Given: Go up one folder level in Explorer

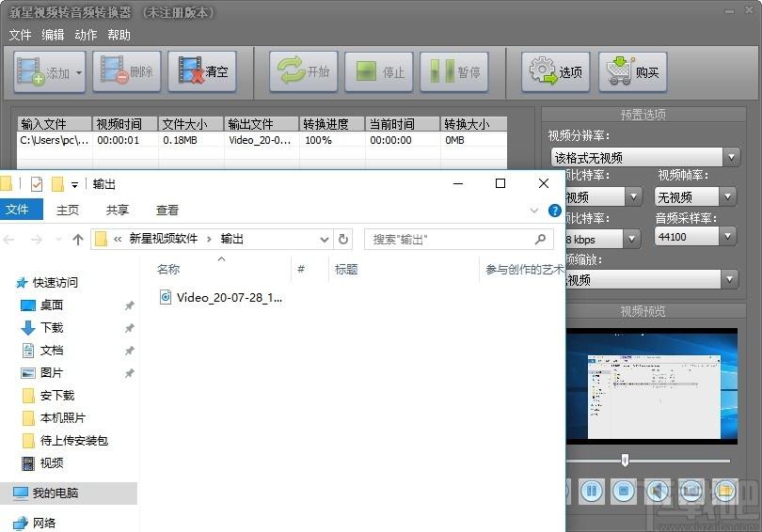Looking at the screenshot, I should (78, 240).
